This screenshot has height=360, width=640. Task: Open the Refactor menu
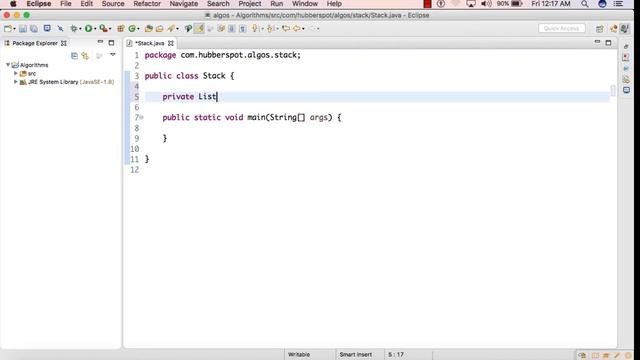[x=147, y=4]
